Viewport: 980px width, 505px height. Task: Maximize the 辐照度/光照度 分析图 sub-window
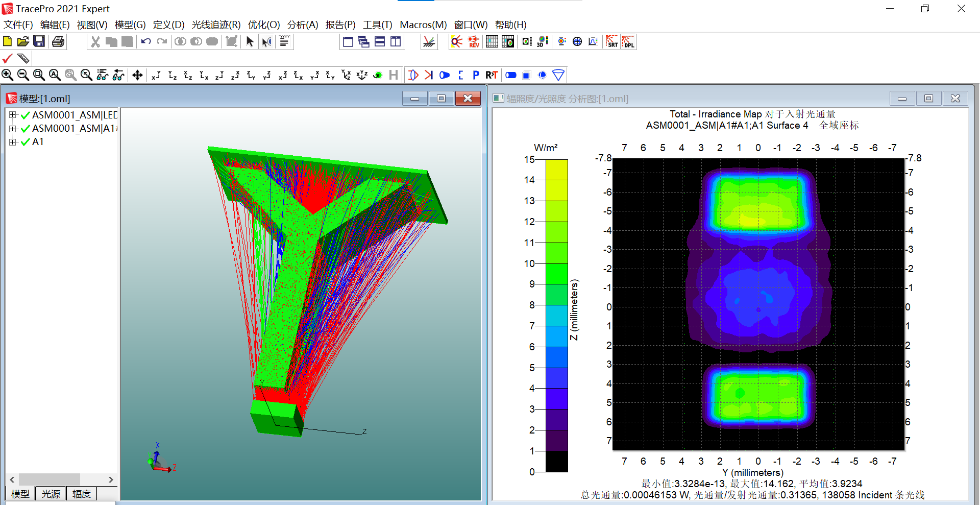928,99
